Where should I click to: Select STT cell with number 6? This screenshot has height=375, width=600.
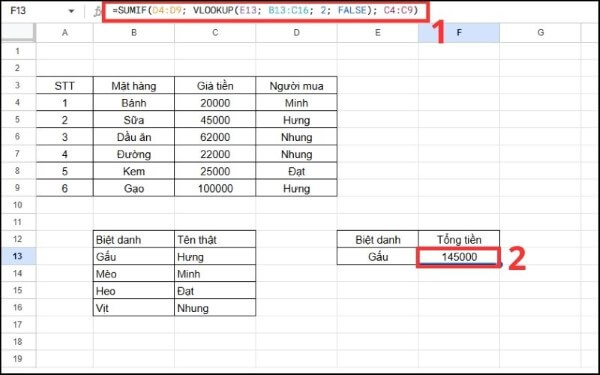click(65, 188)
